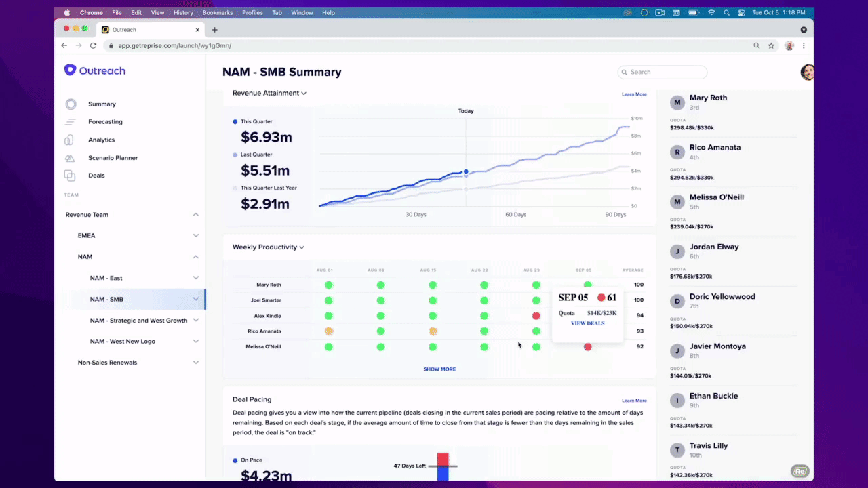The height and width of the screenshot is (488, 868).
Task: Open a new browser tab
Action: 214,30
